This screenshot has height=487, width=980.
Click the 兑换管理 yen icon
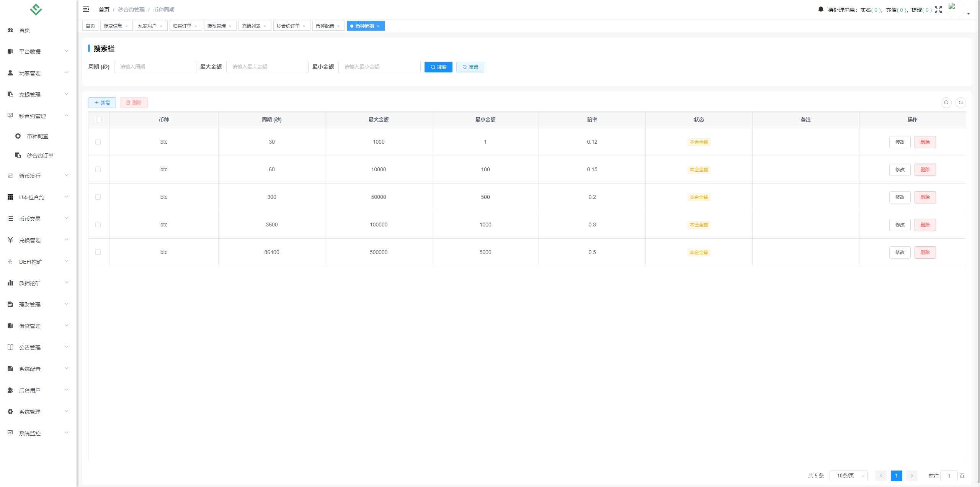click(x=10, y=240)
